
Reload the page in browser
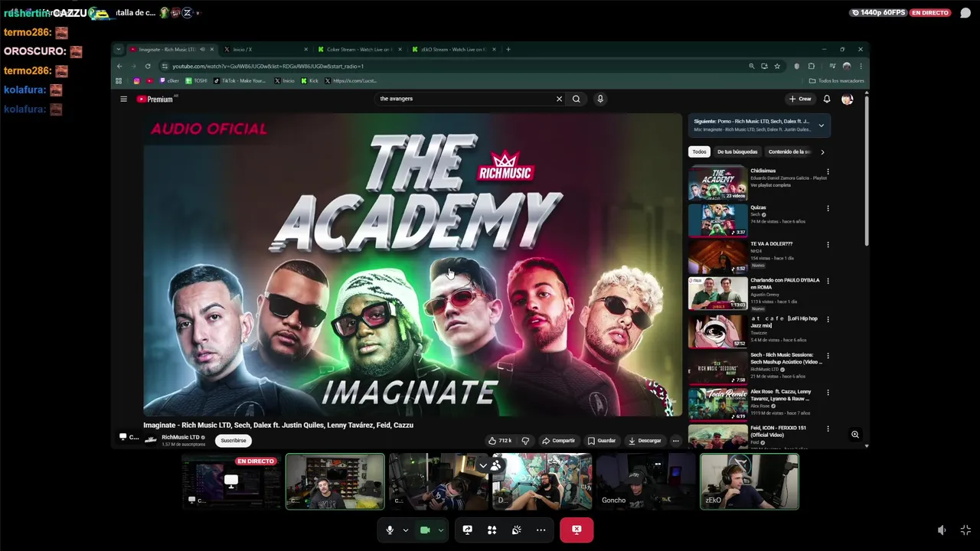[148, 66]
